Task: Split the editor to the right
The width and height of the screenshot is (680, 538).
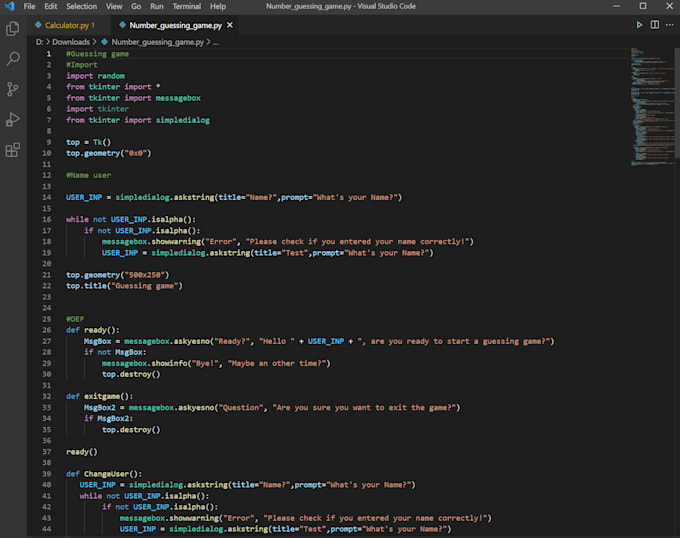Action: pos(655,25)
